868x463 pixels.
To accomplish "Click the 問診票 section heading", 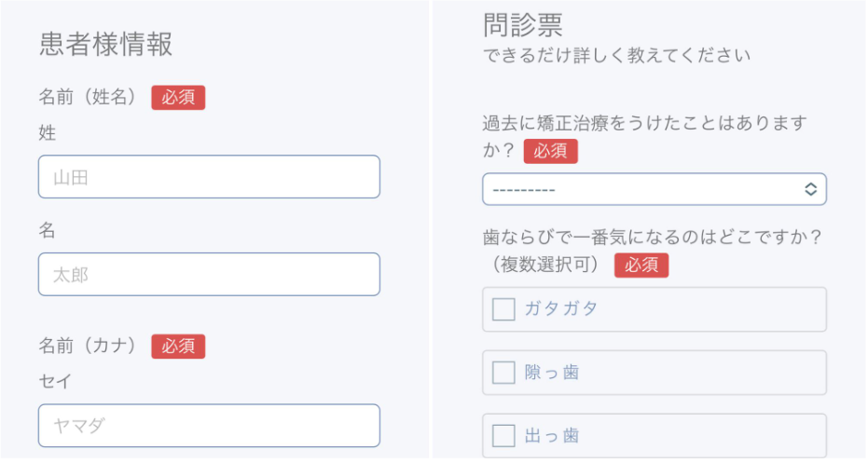I will click(523, 23).
